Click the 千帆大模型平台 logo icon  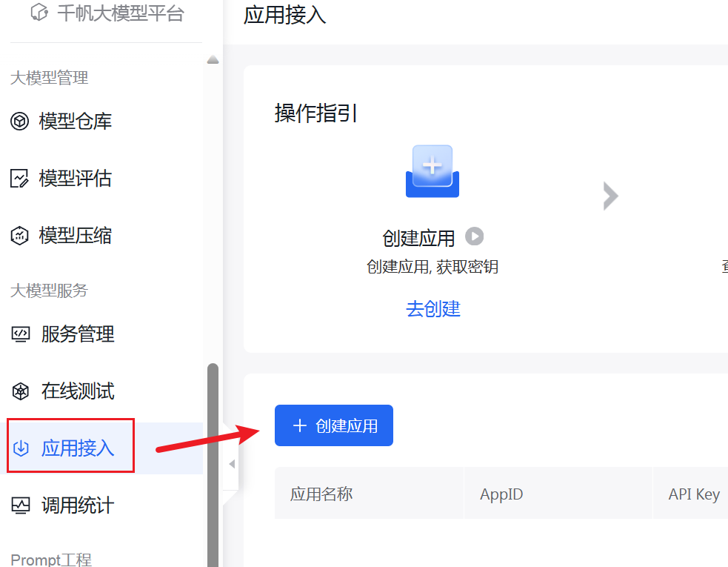coord(39,13)
